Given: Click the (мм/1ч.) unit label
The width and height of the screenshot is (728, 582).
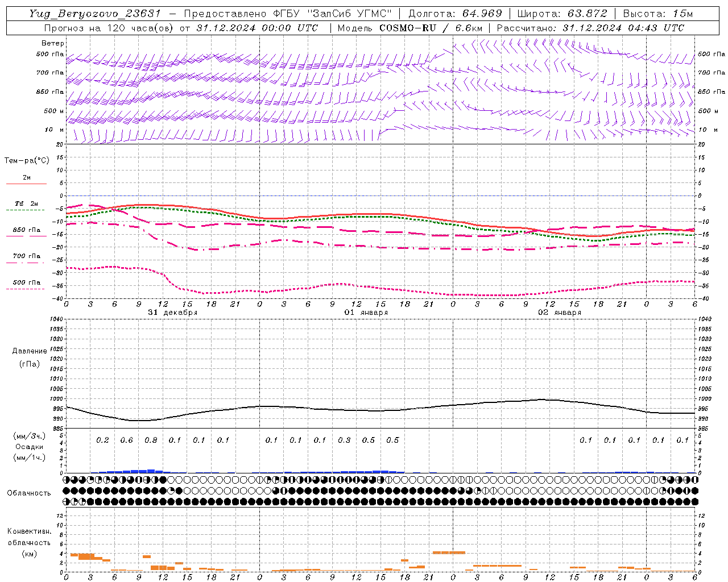Looking at the screenshot, I should (30, 458).
